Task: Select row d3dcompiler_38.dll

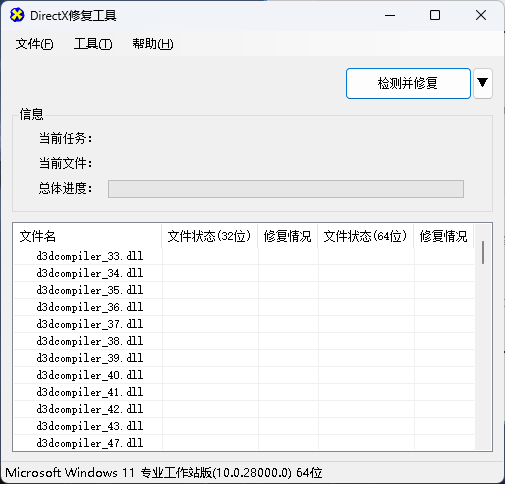Action: [x=244, y=341]
